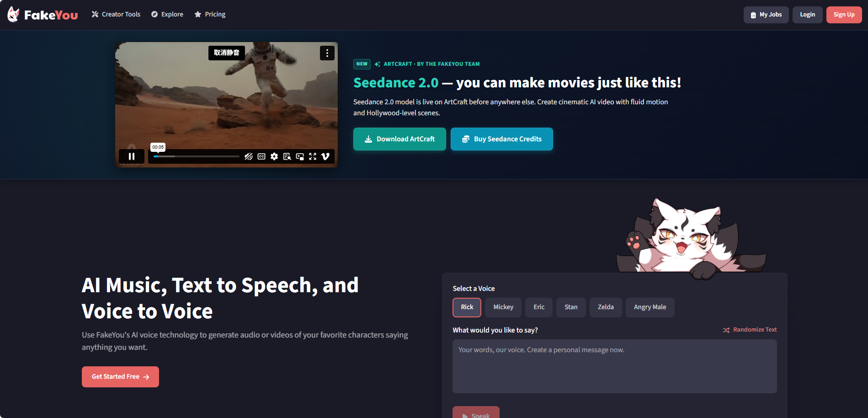The width and height of the screenshot is (868, 418).
Task: Click the fox mascot illustration
Action: tap(691, 238)
